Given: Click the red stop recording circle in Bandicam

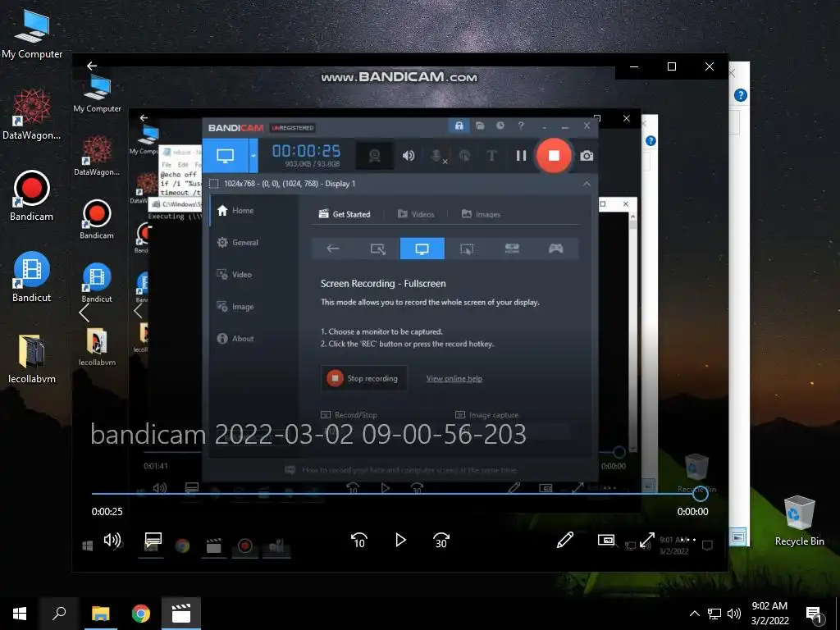Looking at the screenshot, I should [x=554, y=155].
